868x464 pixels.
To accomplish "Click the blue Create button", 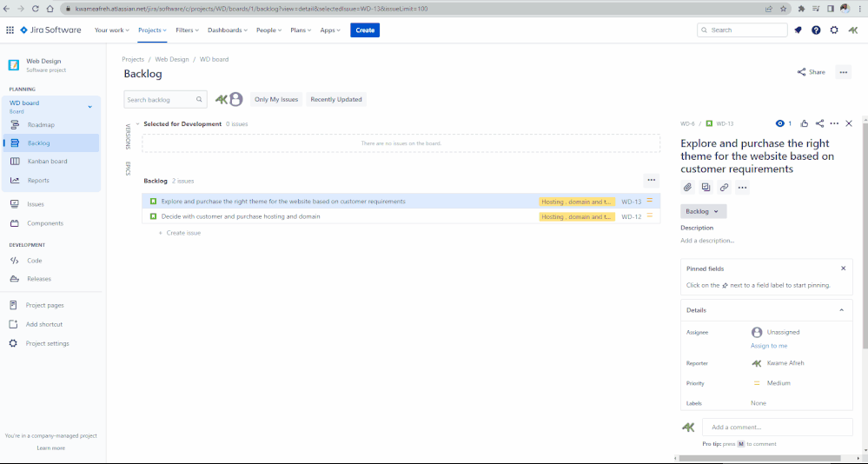I will pos(365,30).
